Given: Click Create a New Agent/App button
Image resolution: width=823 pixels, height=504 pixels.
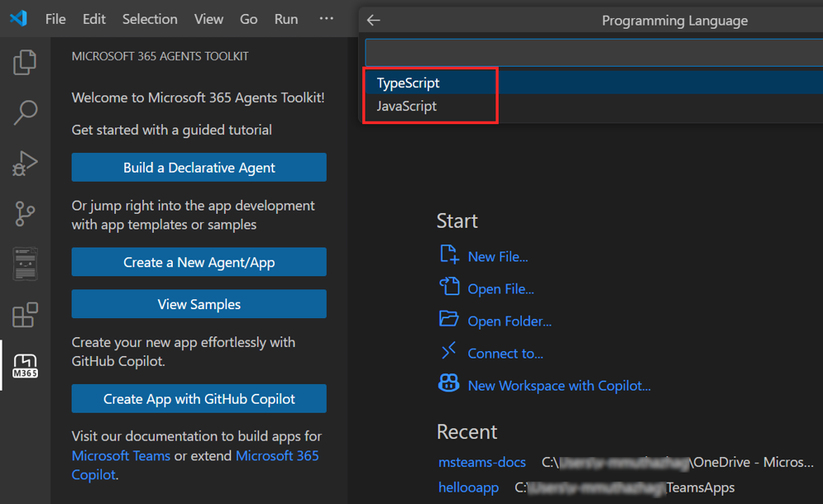Looking at the screenshot, I should [199, 261].
